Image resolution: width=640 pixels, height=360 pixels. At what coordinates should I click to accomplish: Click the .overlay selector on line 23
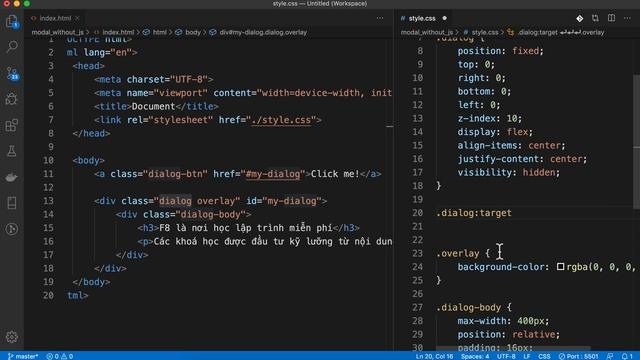[x=458, y=253]
